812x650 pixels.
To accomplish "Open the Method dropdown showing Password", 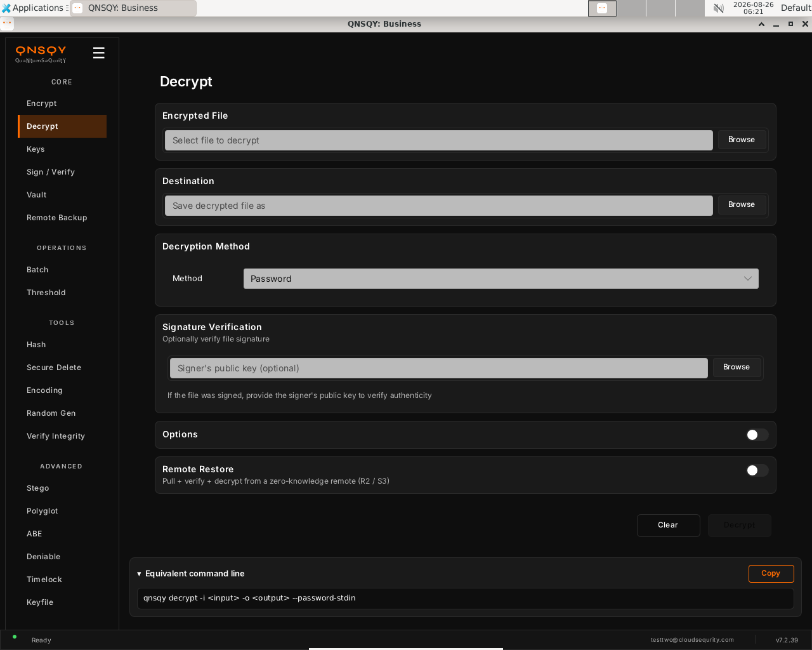I will (501, 279).
